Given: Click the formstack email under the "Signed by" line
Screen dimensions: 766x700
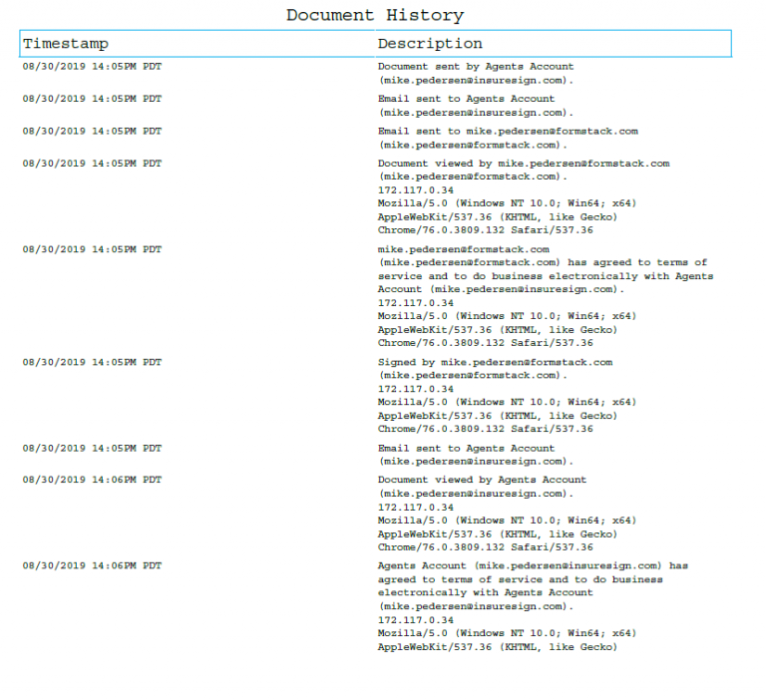Looking at the screenshot, I should pyautogui.click(x=473, y=376).
